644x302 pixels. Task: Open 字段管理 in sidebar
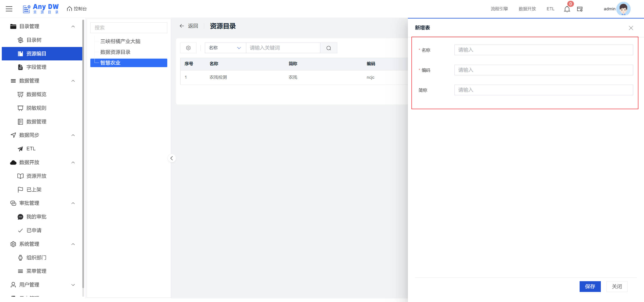36,67
